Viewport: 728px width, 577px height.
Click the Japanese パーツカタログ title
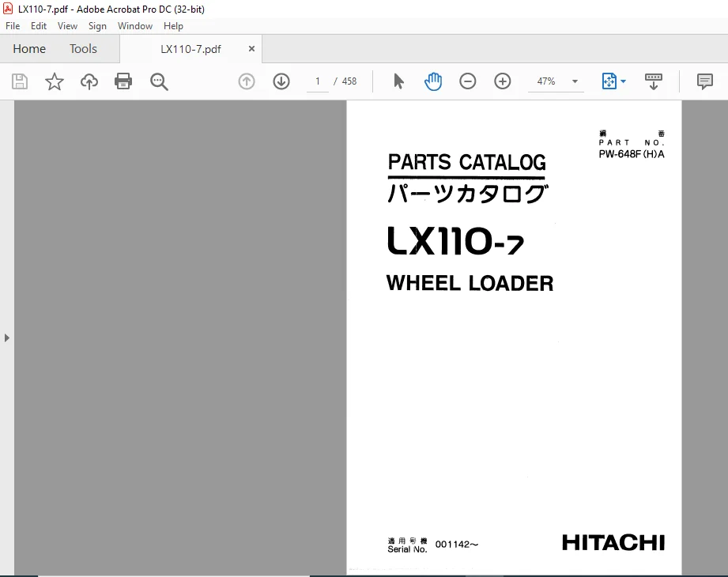pos(468,194)
